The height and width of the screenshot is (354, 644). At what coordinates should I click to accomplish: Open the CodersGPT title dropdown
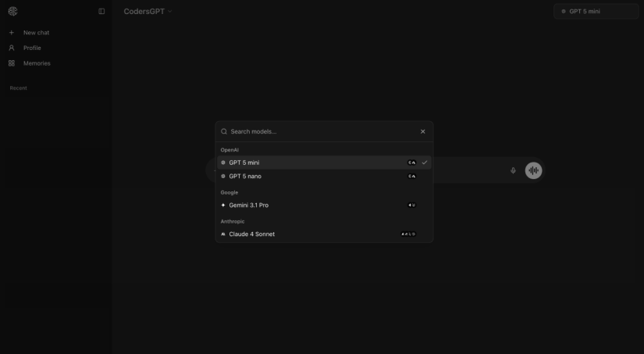(x=148, y=12)
